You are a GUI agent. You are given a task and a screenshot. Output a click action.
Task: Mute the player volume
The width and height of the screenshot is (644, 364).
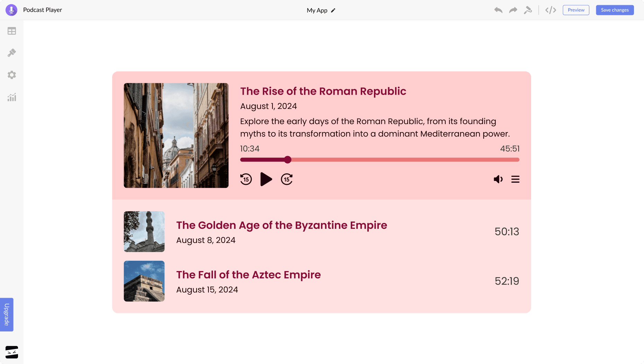coord(498,179)
